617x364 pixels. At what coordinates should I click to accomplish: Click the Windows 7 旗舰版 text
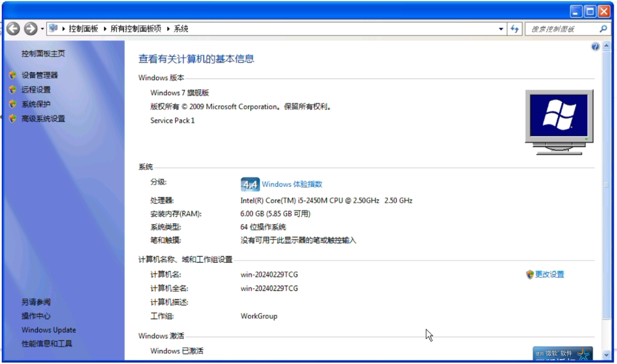179,93
